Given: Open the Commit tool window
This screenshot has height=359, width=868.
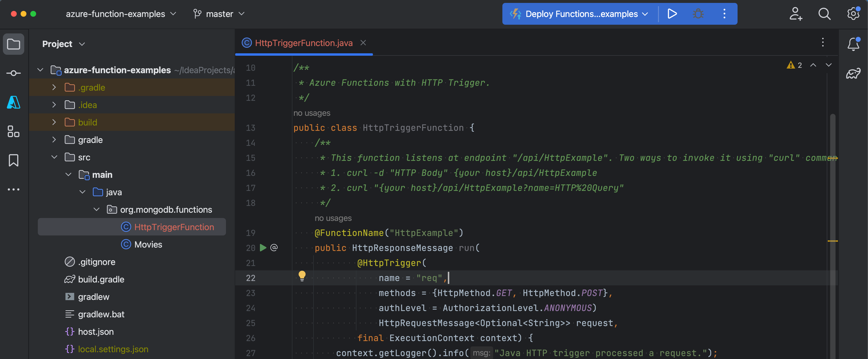Looking at the screenshot, I should pos(14,73).
